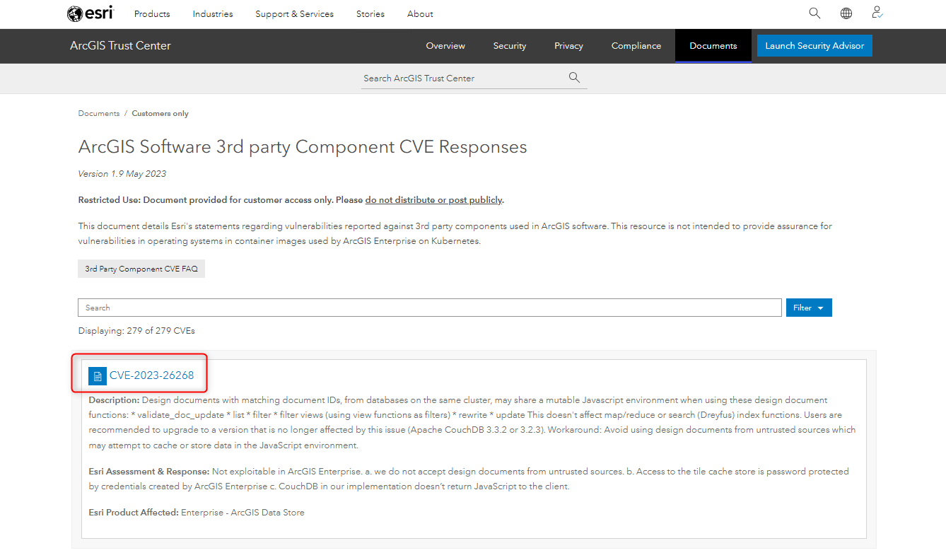The image size is (946, 560).
Task: Expand the Filter dropdown button
Action: (x=808, y=308)
